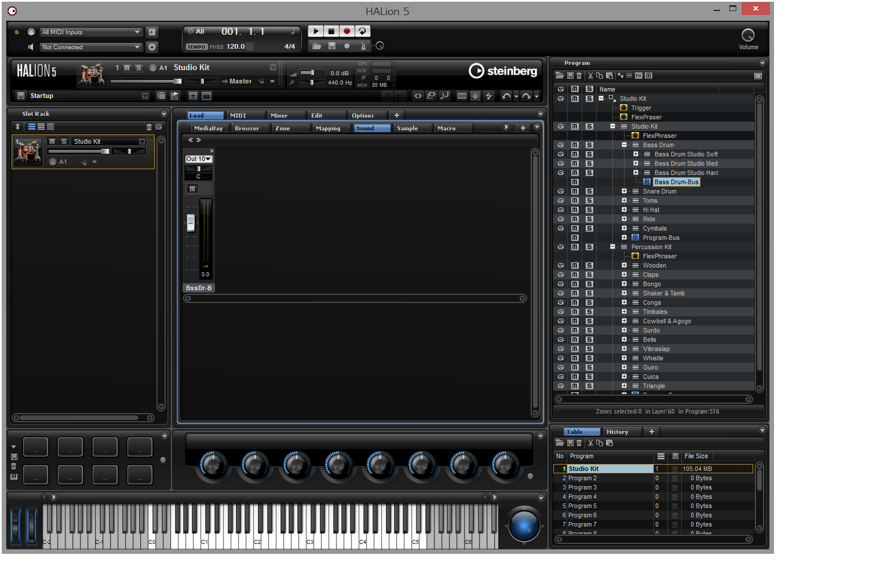This screenshot has height=588, width=869.
Task: Click the first trigger pad
Action: (x=35, y=447)
